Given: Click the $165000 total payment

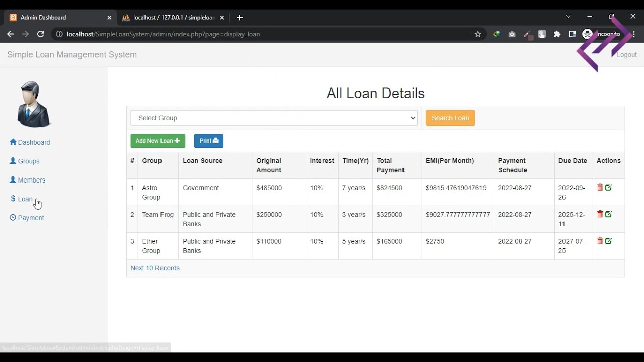Looking at the screenshot, I should point(389,241).
